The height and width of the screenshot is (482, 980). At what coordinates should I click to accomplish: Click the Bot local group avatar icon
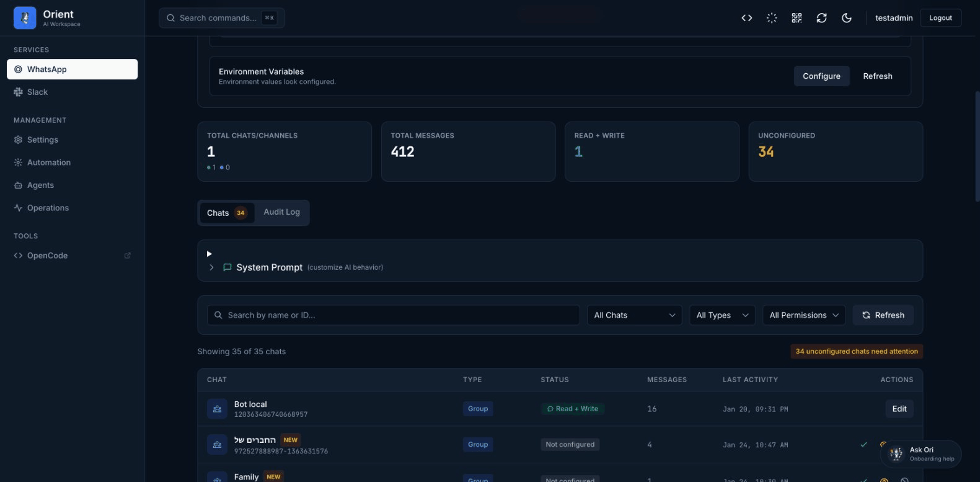point(217,409)
